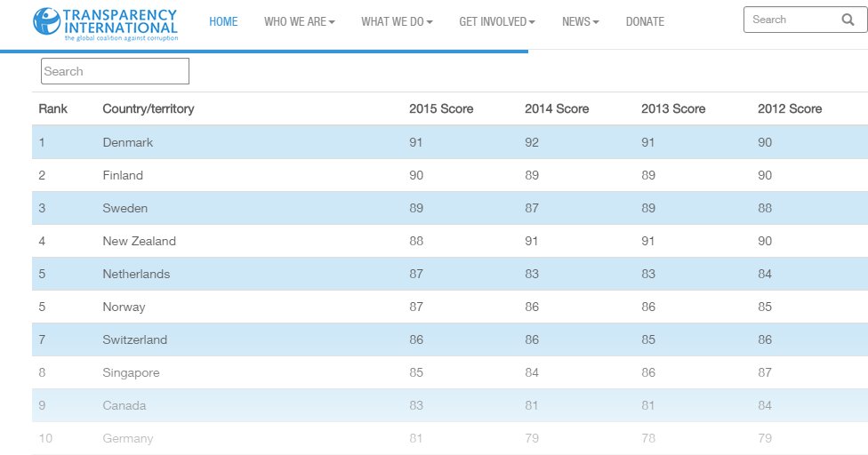This screenshot has width=868, height=455.
Task: Expand the Get Involved dropdown
Action: pyautogui.click(x=497, y=21)
